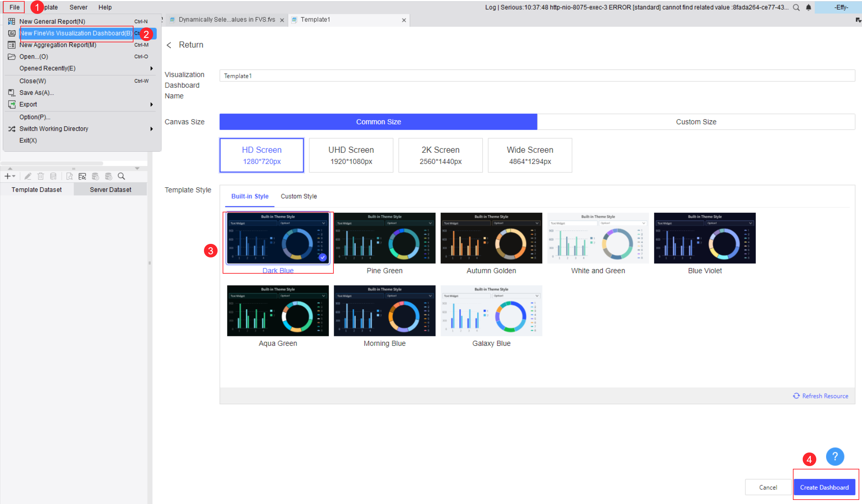Click the search icon in top bar

(x=796, y=7)
